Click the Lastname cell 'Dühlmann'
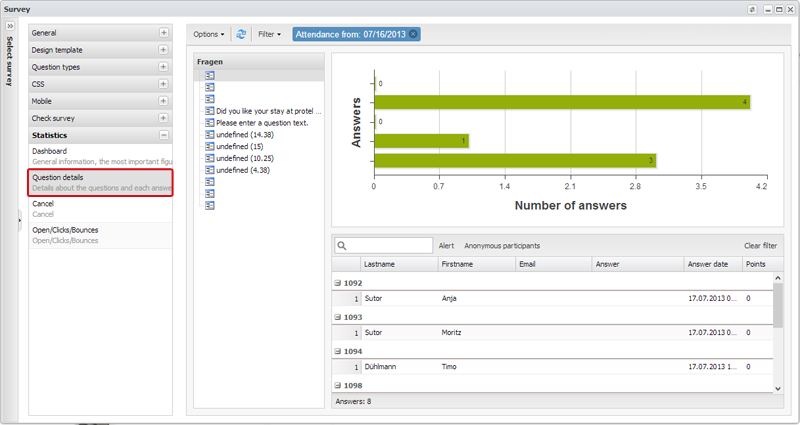This screenshot has height=425, width=800. click(x=380, y=366)
